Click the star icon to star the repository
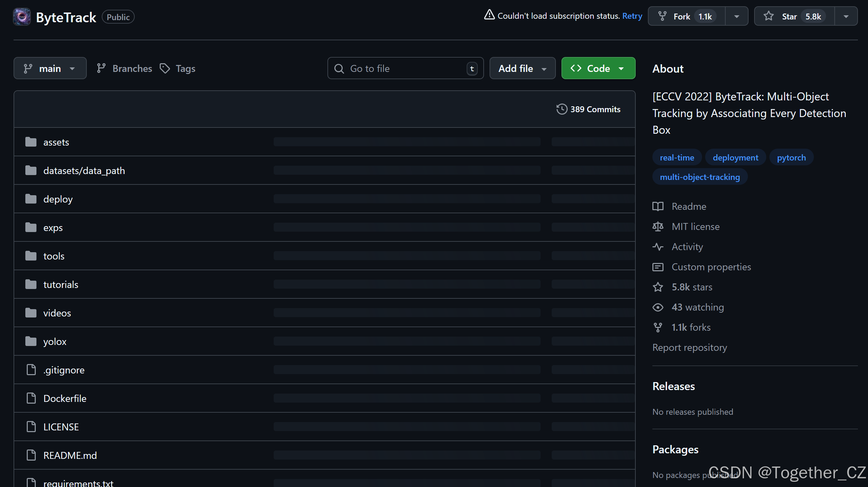 point(768,16)
